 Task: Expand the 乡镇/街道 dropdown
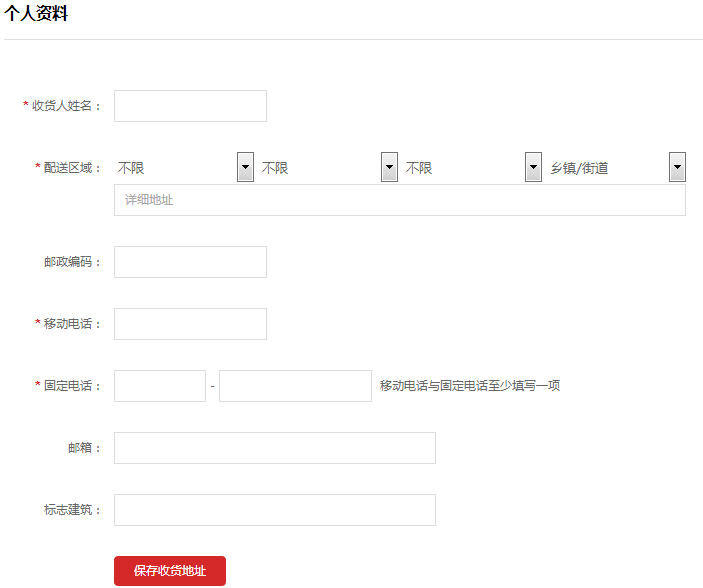pos(616,167)
